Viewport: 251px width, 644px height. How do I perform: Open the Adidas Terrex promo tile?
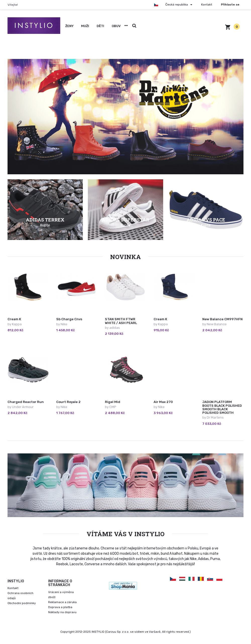[45, 210]
